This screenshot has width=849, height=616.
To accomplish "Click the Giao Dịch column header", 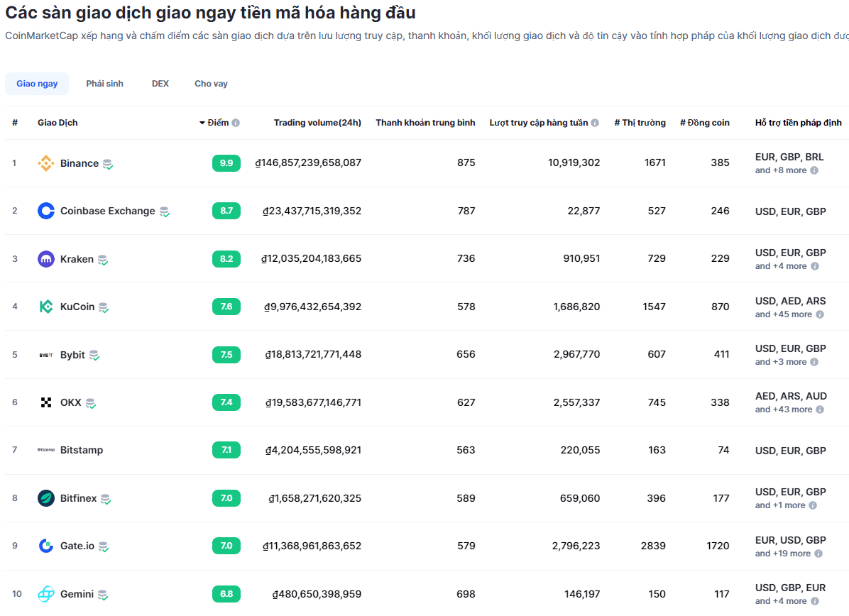I will click(x=57, y=123).
